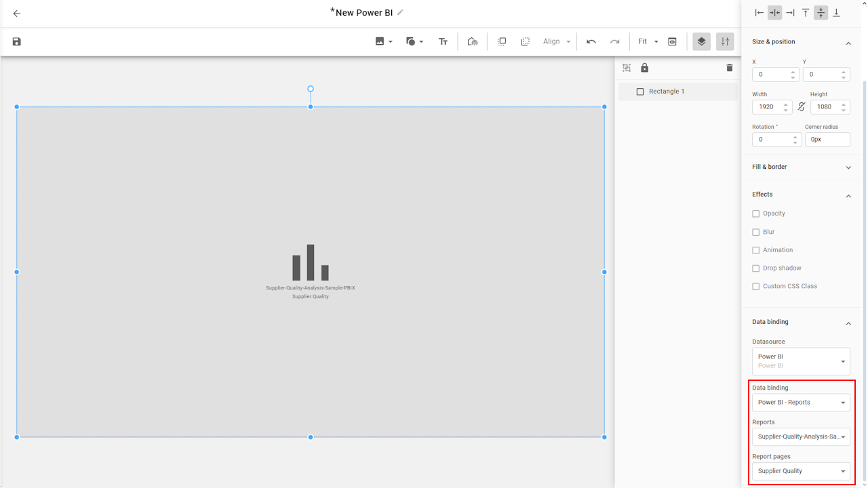Open the Report pages dropdown

tap(801, 471)
